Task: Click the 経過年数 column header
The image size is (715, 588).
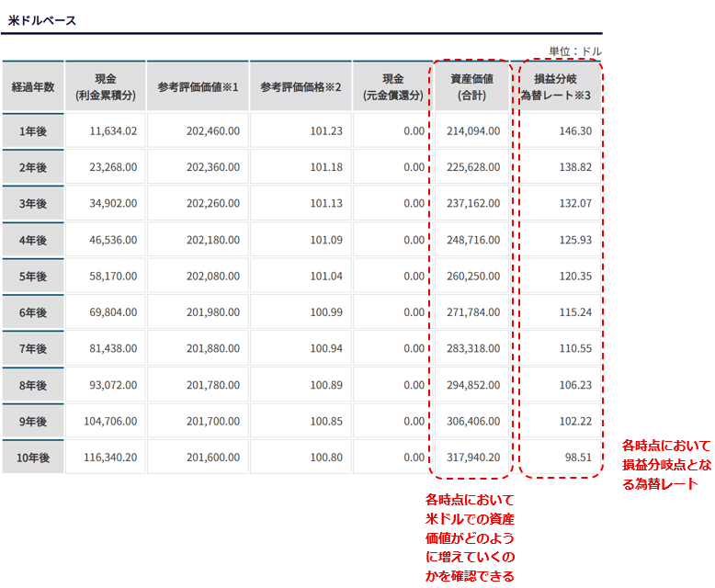Action: point(33,87)
